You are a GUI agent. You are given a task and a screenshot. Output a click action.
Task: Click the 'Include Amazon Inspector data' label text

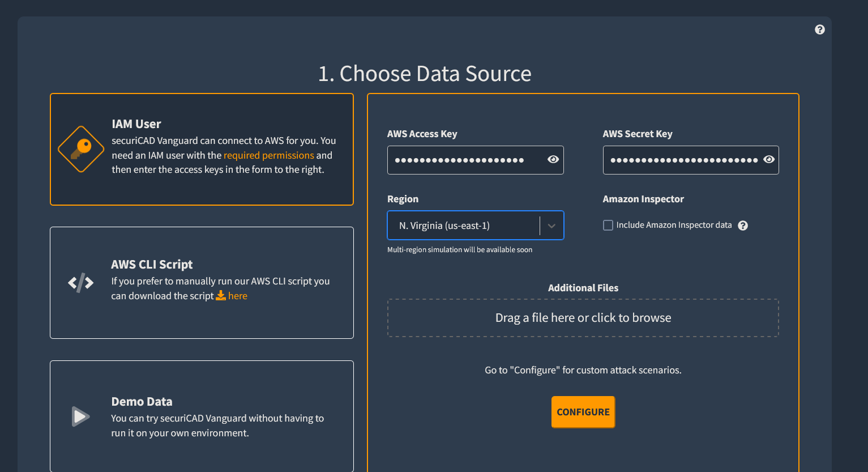[x=674, y=225]
